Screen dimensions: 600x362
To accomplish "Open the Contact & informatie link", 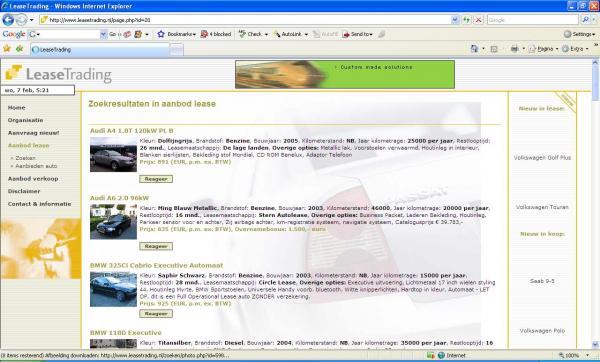I will coord(39,204).
